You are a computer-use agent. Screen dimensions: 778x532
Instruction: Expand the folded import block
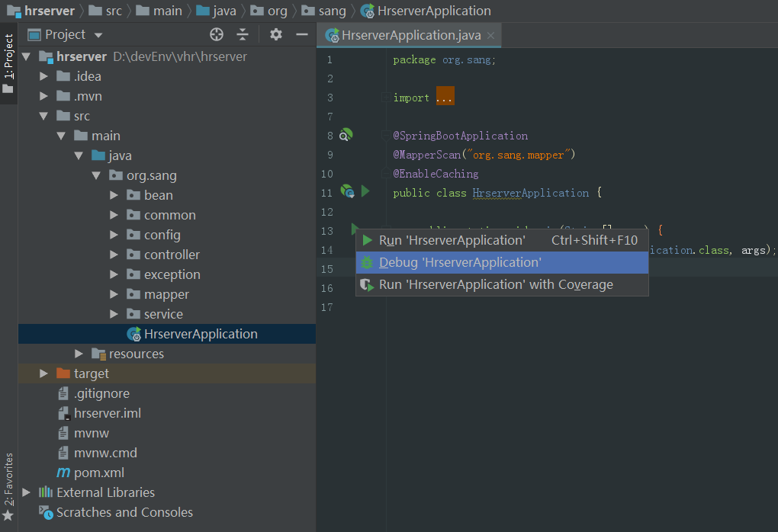(x=445, y=98)
